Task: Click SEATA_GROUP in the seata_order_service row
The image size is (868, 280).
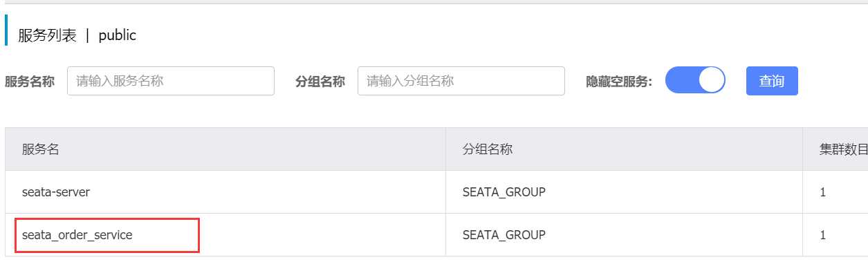Action: [504, 235]
